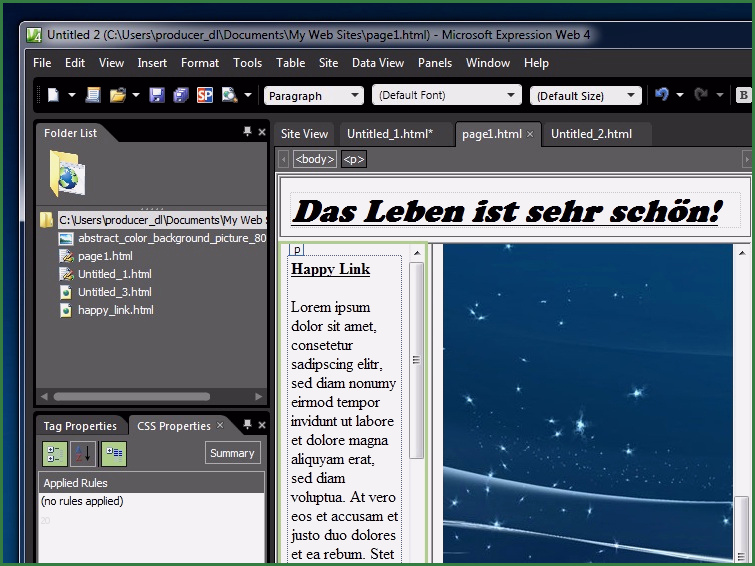This screenshot has height=566, width=755.
Task: Open the Paragraph style dropdown
Action: [313, 96]
